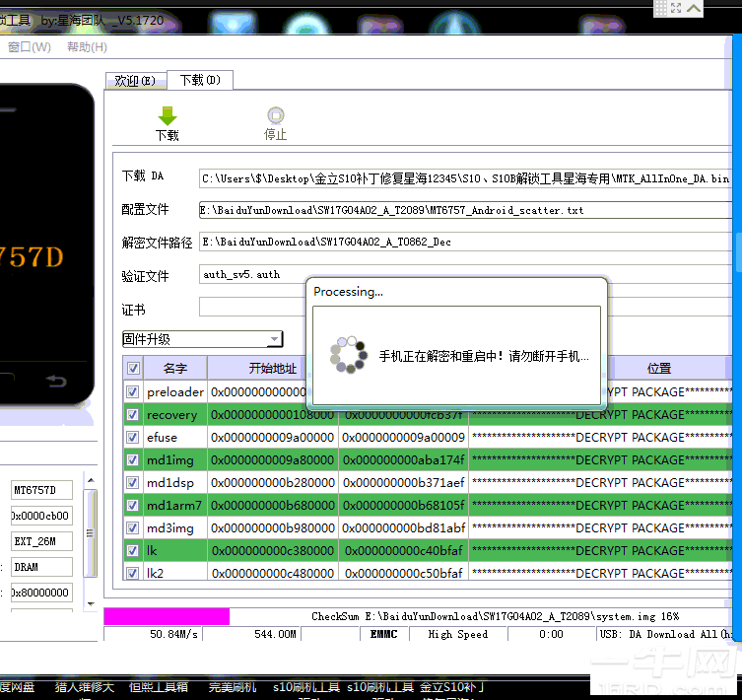
Task: Open the 窗口(W) menu
Action: (x=30, y=47)
